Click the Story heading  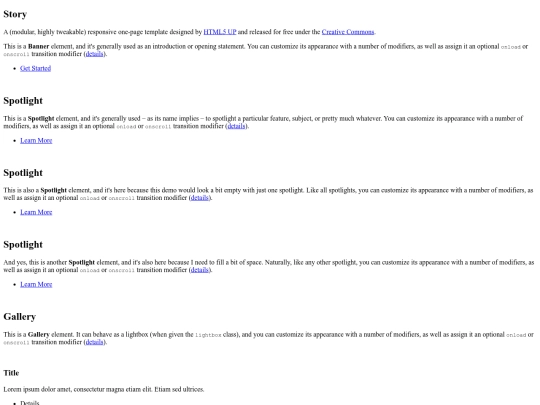15,14
